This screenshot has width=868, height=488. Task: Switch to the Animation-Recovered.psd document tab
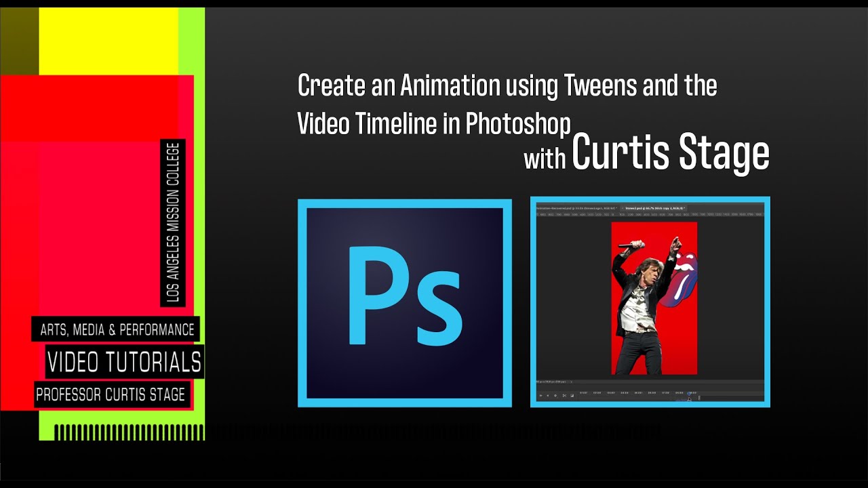click(577, 208)
